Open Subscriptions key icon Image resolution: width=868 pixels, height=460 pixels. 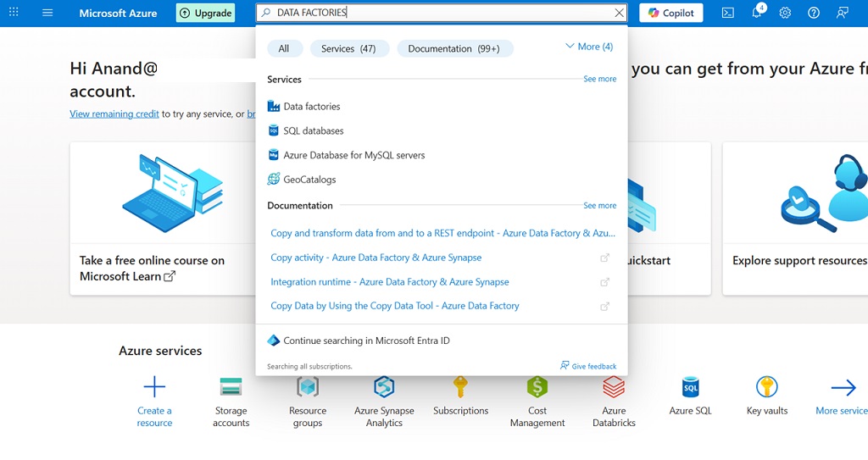(460, 387)
